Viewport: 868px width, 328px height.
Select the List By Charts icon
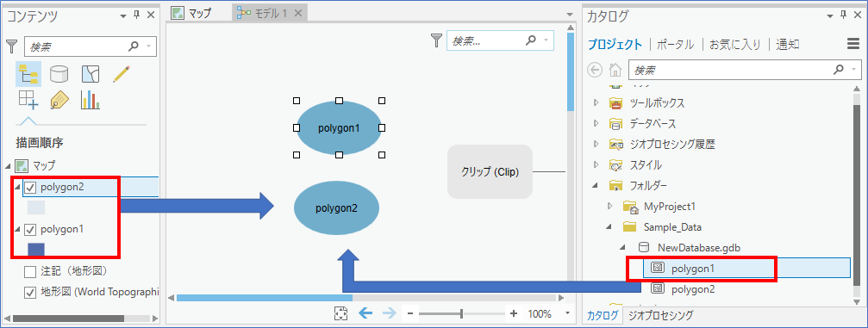pyautogui.click(x=91, y=100)
